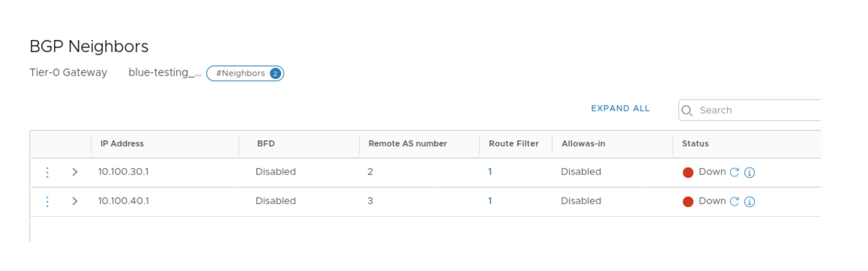Open route filter count for 10.100.40.1
The image size is (868, 271).
click(x=490, y=201)
